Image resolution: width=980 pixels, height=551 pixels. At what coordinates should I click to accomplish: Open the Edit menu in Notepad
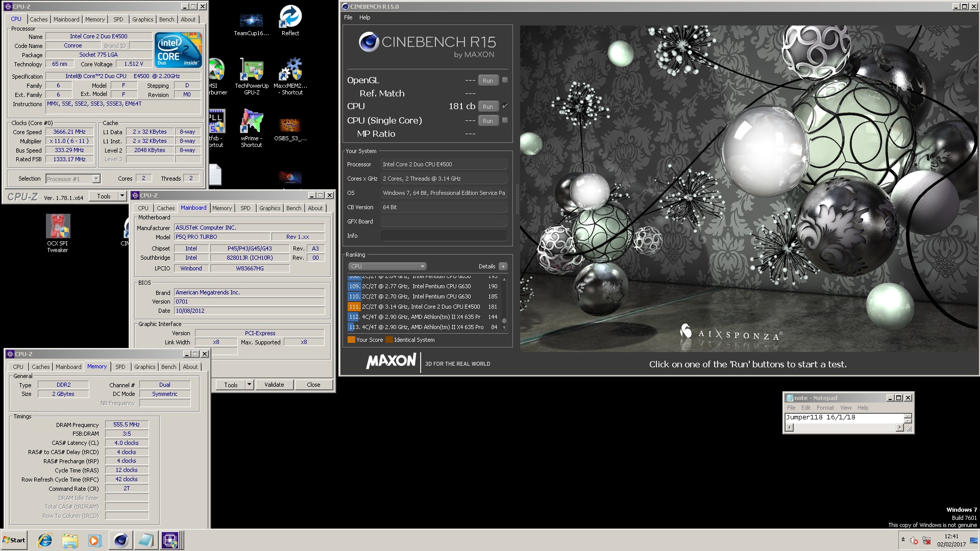pyautogui.click(x=806, y=408)
